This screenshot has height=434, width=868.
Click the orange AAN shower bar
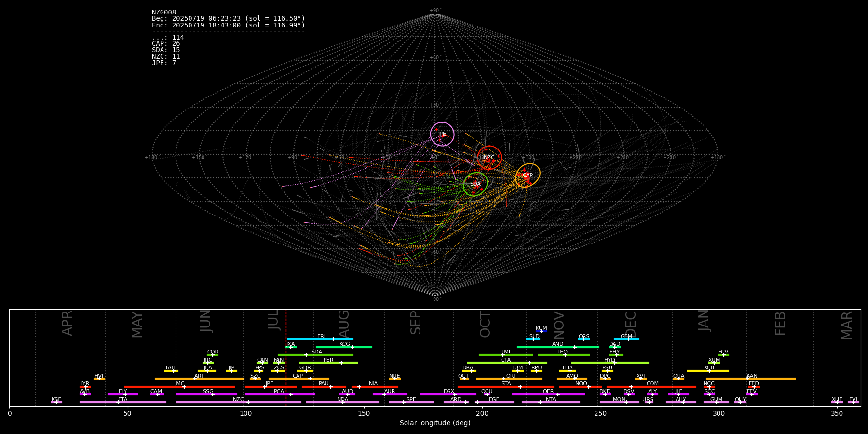(751, 379)
